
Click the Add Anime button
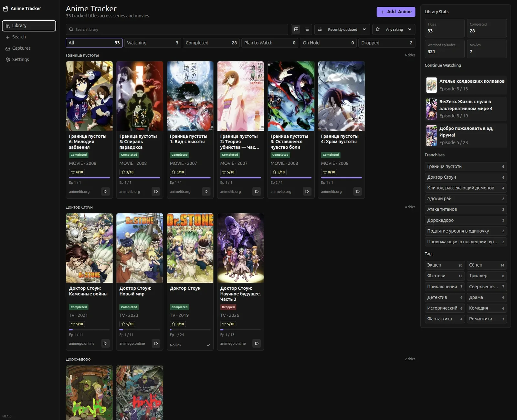point(396,12)
